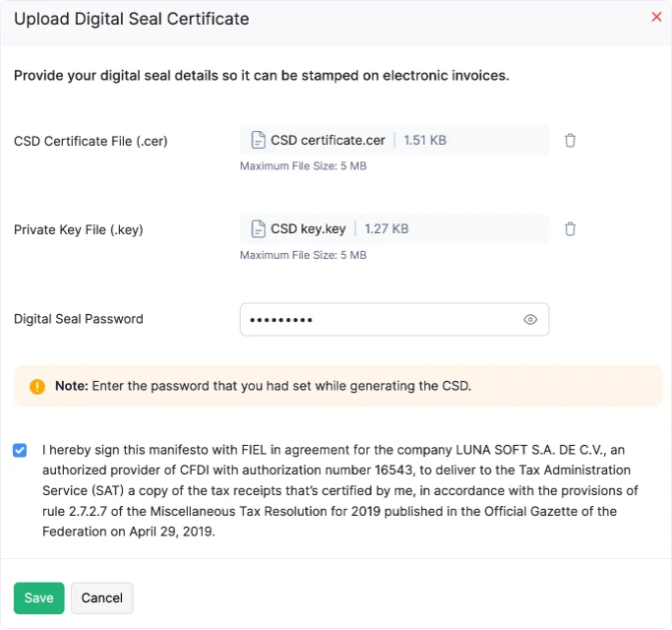Show the digital seal password
The height and width of the screenshot is (630, 672).
coord(530,320)
